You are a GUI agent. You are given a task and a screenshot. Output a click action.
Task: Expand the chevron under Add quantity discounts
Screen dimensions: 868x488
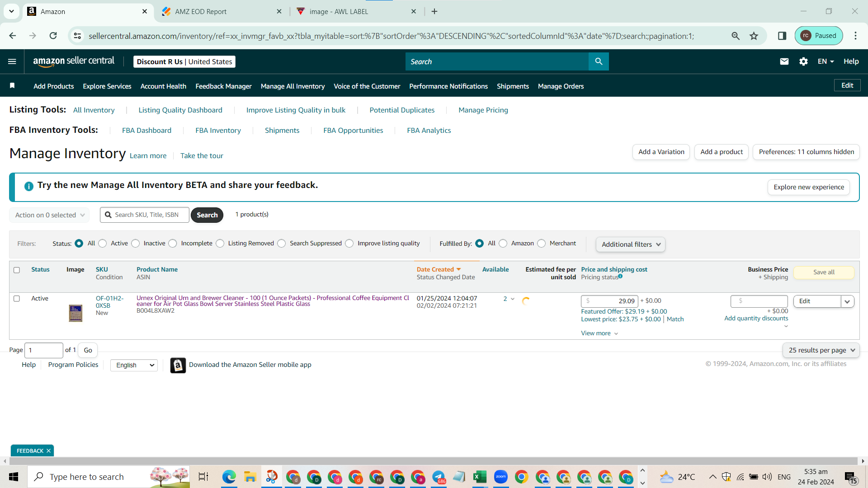click(786, 326)
